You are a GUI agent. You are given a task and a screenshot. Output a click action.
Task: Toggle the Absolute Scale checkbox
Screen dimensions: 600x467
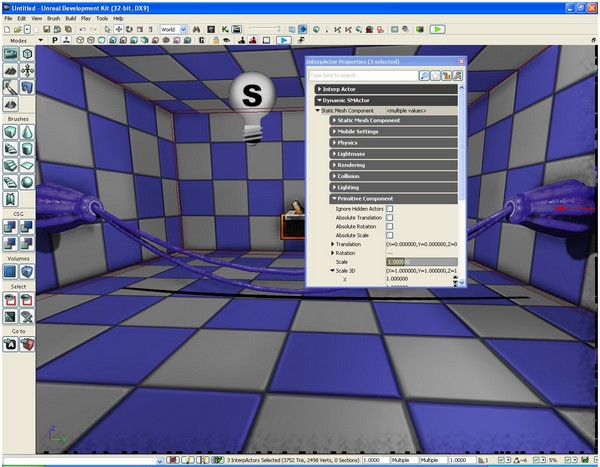[x=390, y=235]
